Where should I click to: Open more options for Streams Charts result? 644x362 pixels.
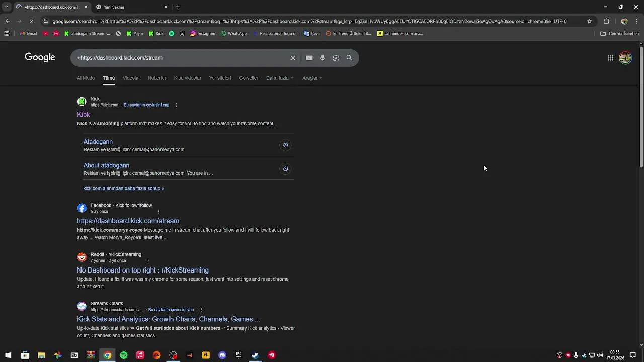click(201, 310)
